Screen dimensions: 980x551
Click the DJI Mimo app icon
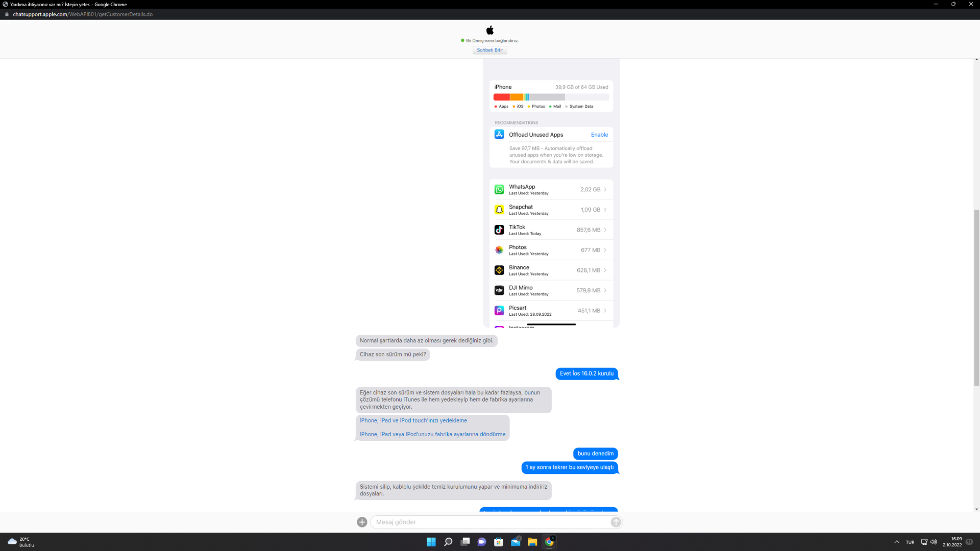(x=499, y=290)
